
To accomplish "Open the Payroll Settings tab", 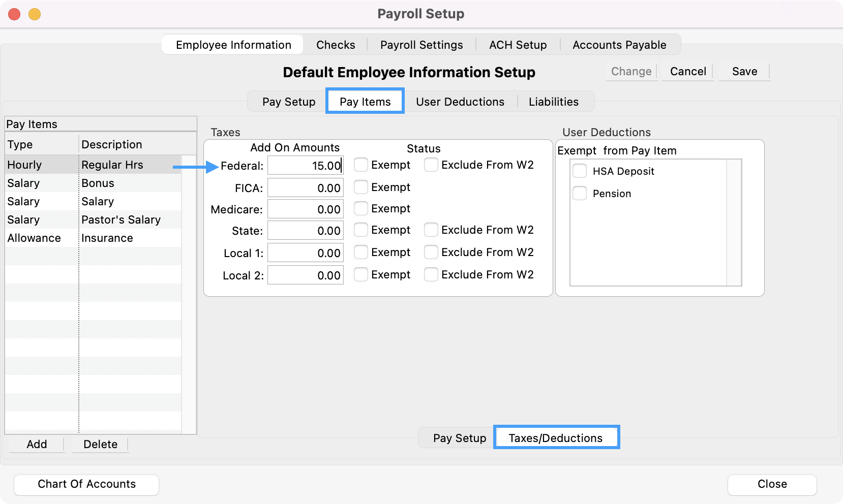I will [421, 45].
